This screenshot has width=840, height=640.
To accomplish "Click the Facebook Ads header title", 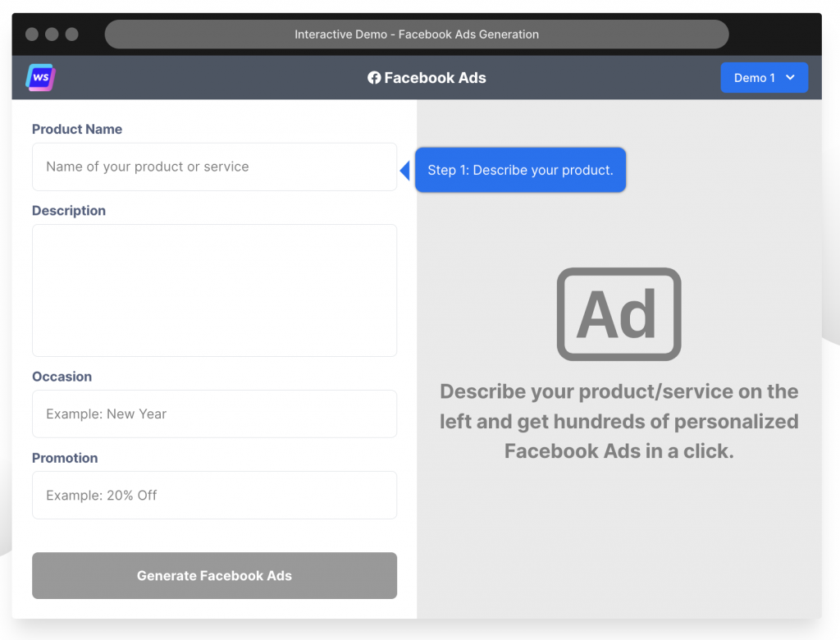I will pos(435,78).
